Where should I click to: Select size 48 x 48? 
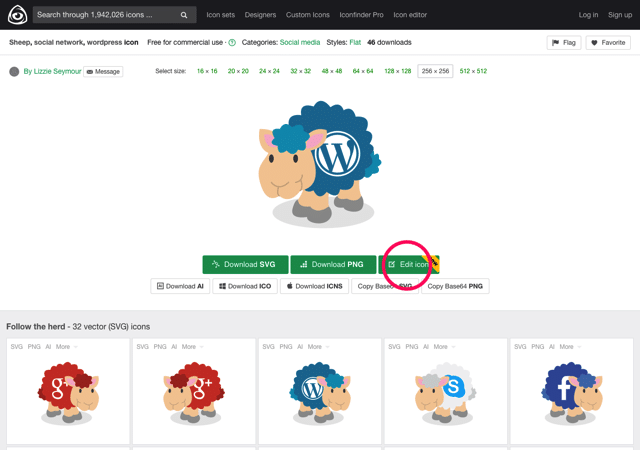(332, 71)
